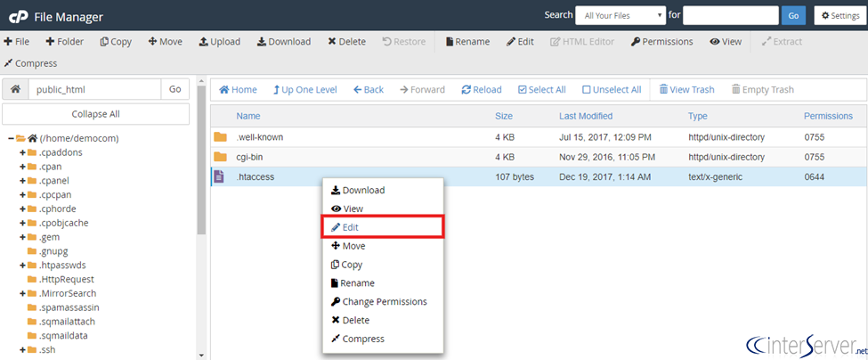Click the .htaccess file icon
This screenshot has height=360, width=868.
point(219,176)
